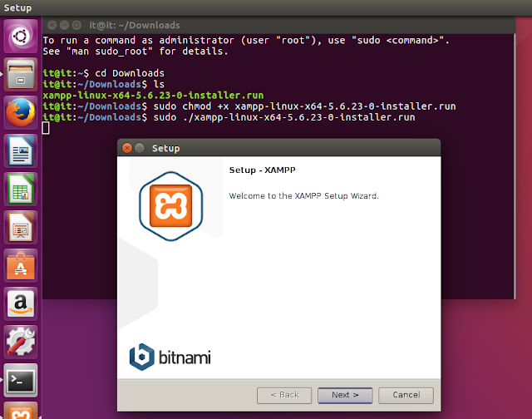This screenshot has width=532, height=419.
Task: Click the 'Setup - XAMPP' heading
Action: [263, 170]
